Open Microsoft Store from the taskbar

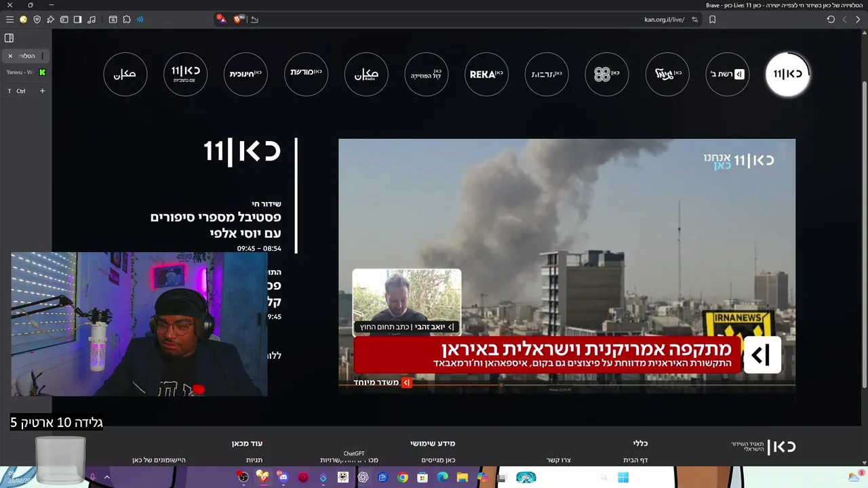click(422, 477)
